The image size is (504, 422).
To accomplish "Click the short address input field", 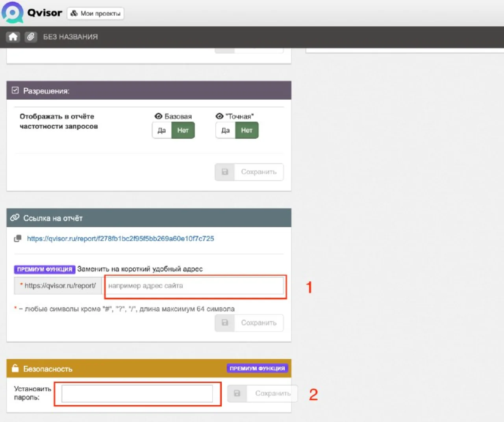I will pos(193,286).
